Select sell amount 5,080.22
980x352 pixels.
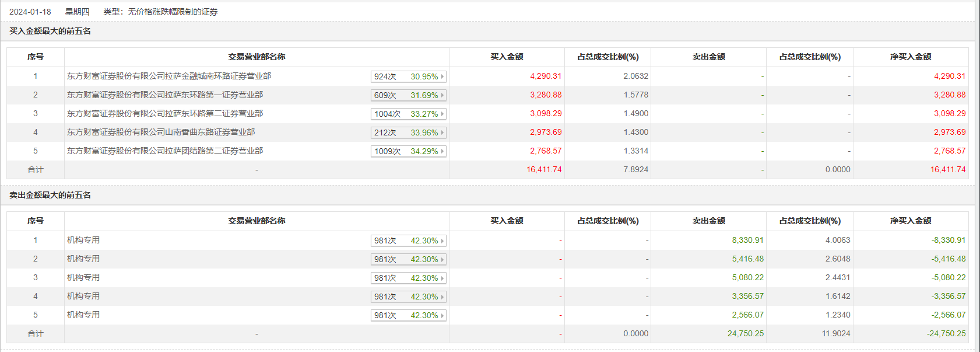point(747,277)
